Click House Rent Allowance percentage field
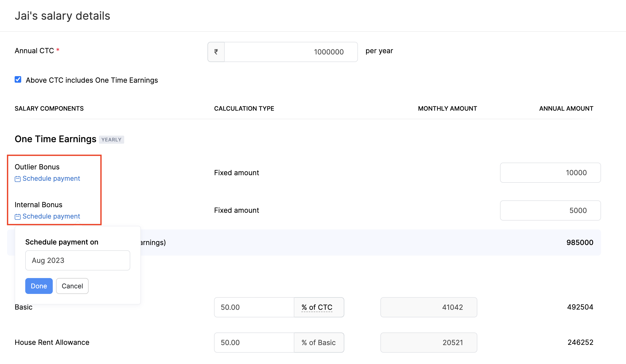This screenshot has height=364, width=626. tap(254, 343)
